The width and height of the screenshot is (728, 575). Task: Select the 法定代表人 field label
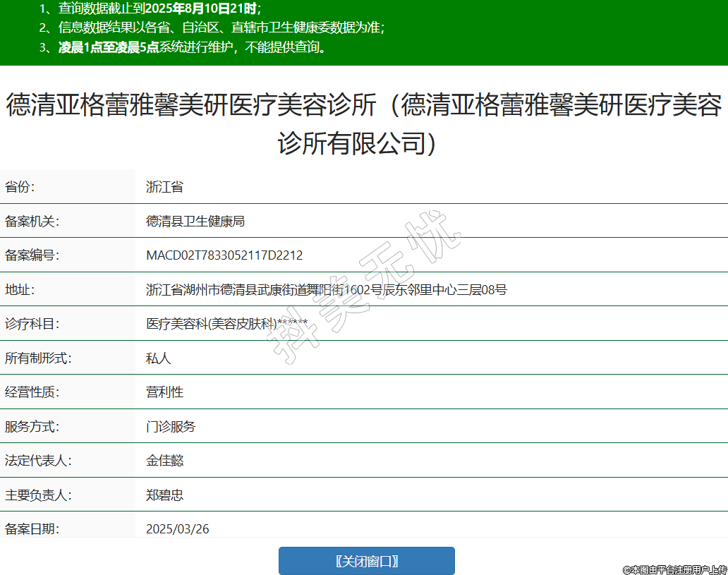click(38, 461)
